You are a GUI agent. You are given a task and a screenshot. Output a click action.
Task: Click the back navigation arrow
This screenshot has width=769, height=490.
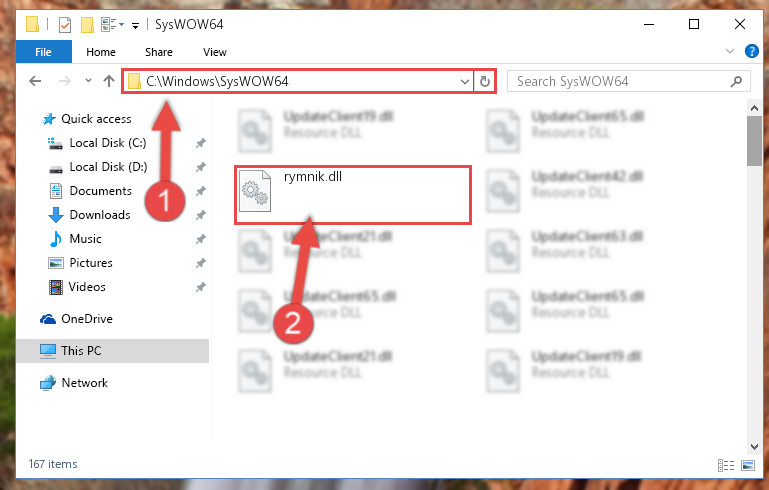coord(35,81)
